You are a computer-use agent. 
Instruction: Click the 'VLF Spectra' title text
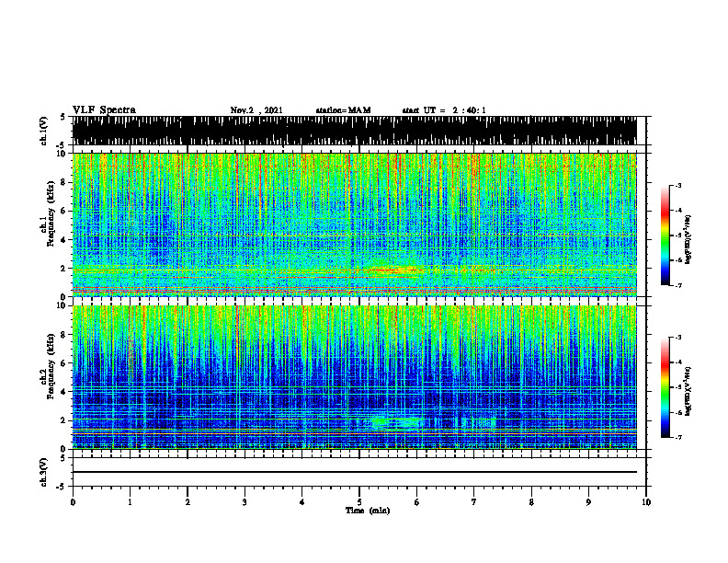(104, 109)
